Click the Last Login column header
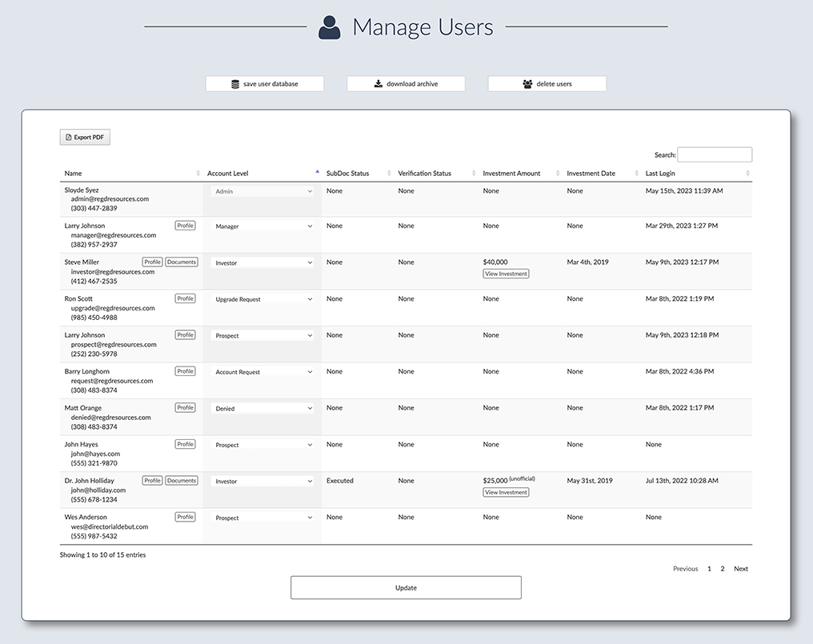Image resolution: width=813 pixels, height=644 pixels. pos(660,173)
